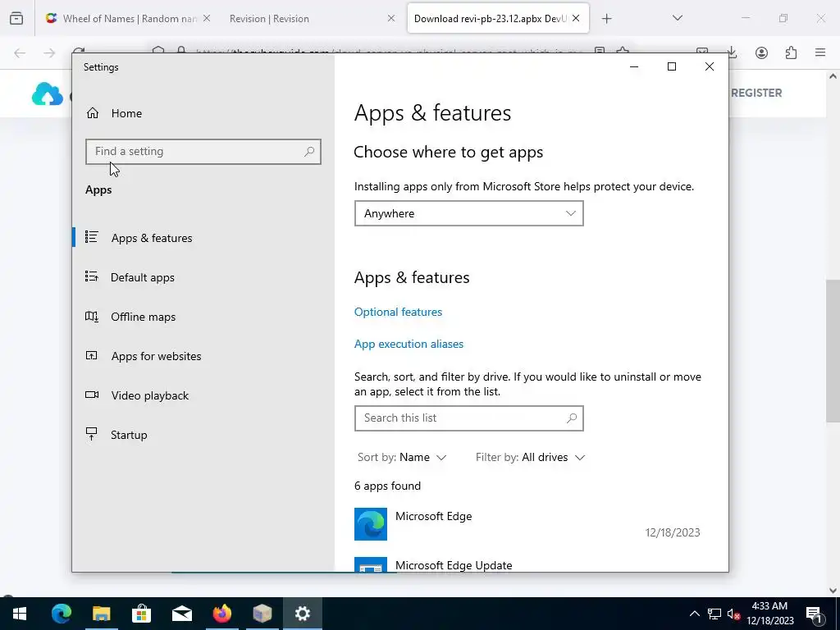Close the Download revi-pb tab
840x630 pixels.
(x=576, y=18)
